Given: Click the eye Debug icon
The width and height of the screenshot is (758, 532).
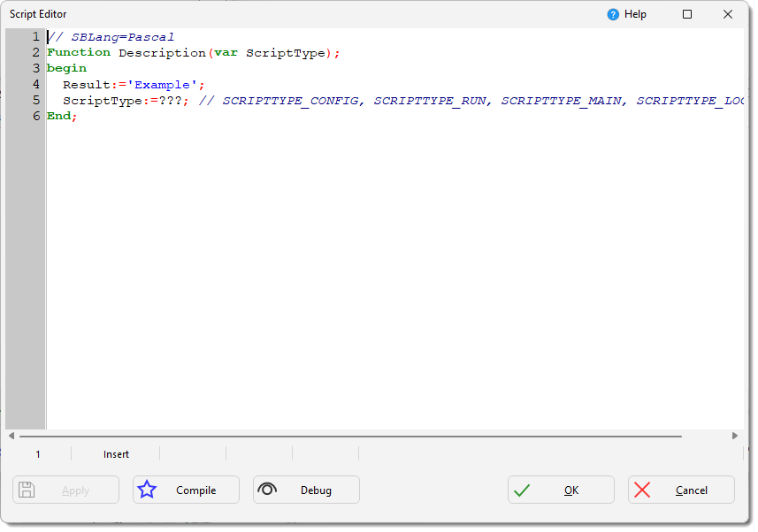Looking at the screenshot, I should (267, 489).
